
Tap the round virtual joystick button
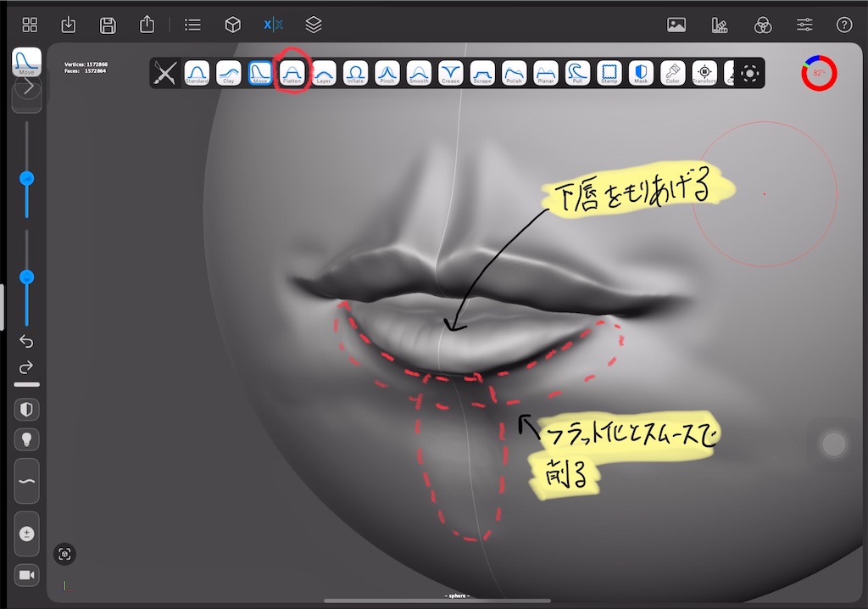tap(834, 444)
